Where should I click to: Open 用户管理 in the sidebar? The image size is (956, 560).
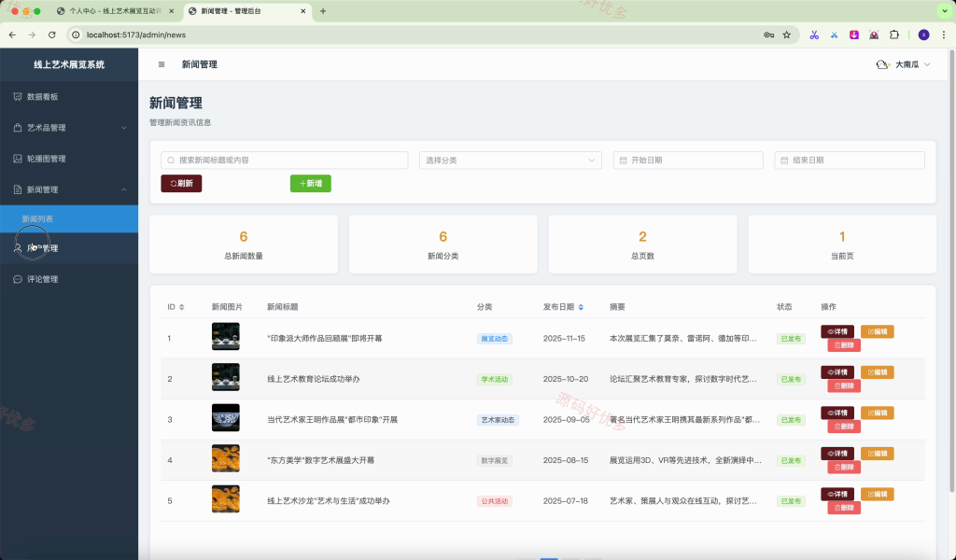click(x=69, y=248)
